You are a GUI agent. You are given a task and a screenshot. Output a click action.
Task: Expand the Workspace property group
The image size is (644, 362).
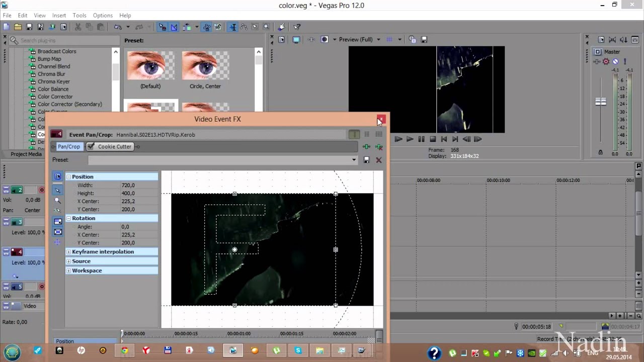[x=68, y=270]
